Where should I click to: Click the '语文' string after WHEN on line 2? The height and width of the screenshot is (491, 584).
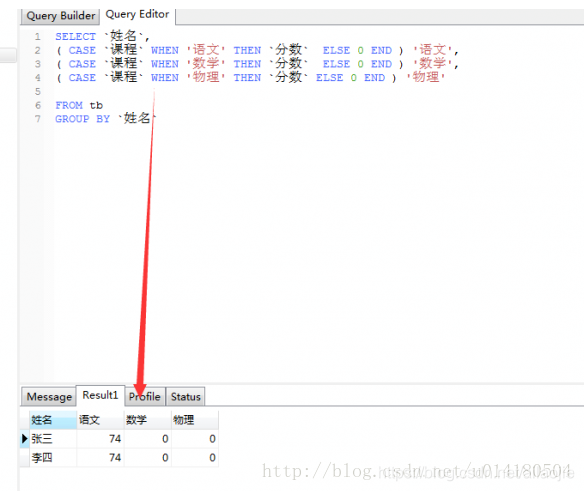[206, 50]
